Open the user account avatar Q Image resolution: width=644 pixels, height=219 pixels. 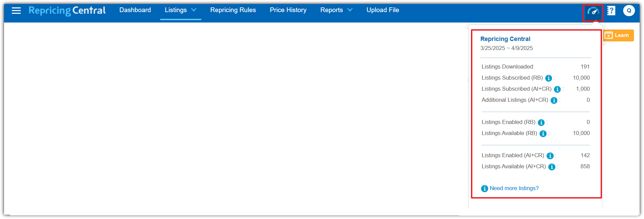[x=629, y=11]
